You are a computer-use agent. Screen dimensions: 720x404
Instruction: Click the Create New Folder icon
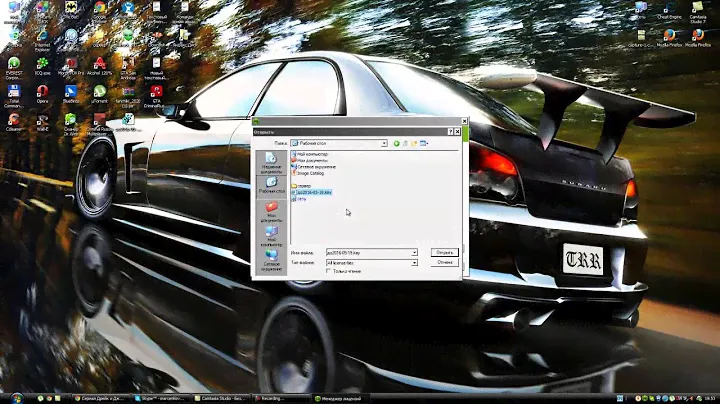415,144
